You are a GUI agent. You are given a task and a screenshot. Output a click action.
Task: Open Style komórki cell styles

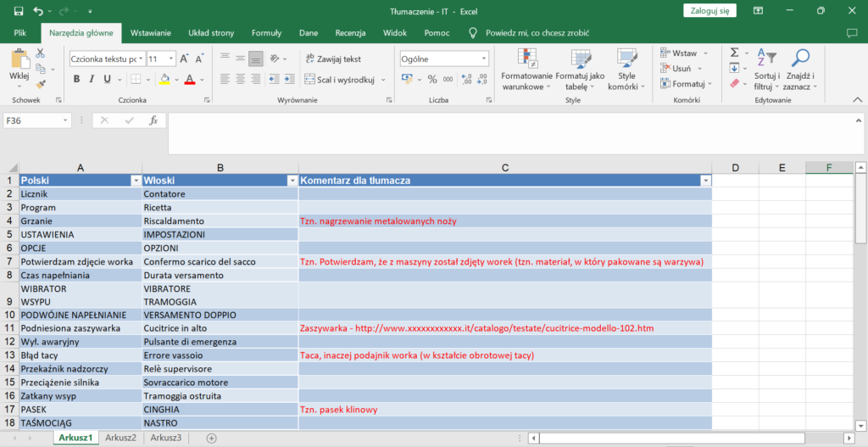(626, 70)
